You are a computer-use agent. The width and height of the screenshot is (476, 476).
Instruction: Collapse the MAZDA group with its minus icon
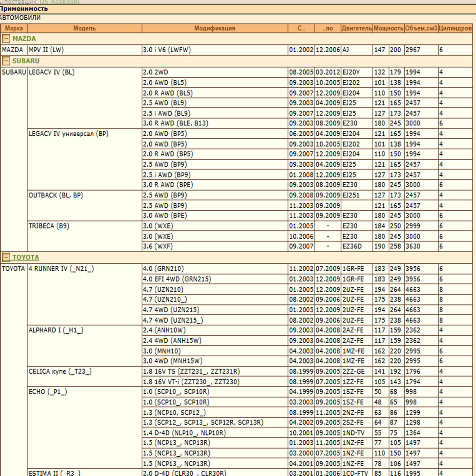(x=6, y=39)
